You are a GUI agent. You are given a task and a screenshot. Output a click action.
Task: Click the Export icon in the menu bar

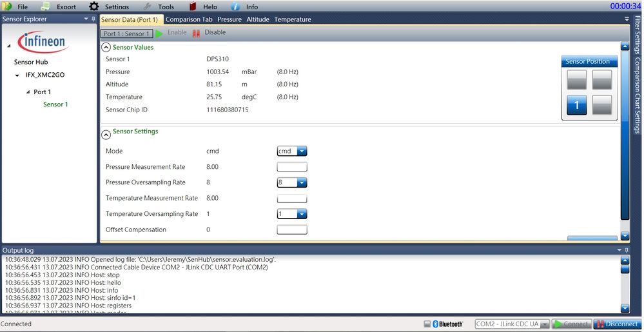click(45, 6)
